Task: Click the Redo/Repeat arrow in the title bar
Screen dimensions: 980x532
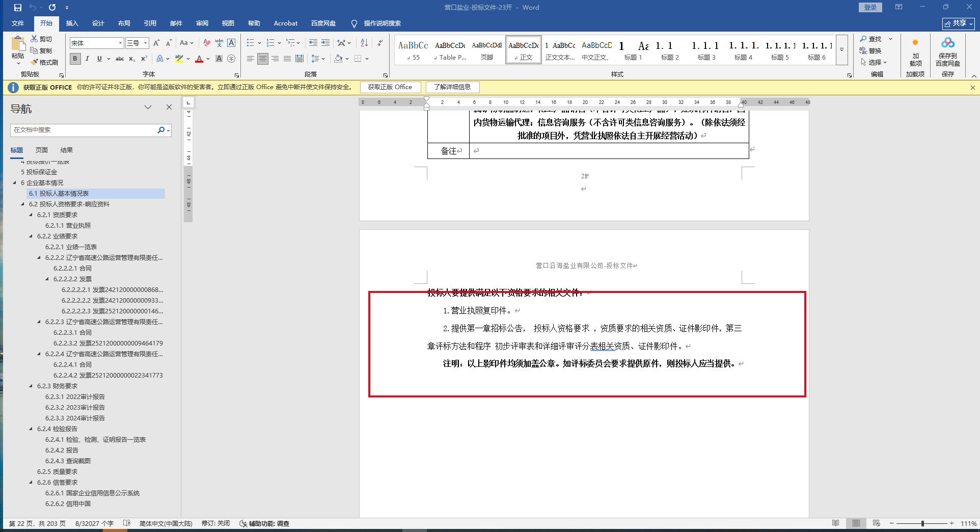Action: tap(52, 8)
